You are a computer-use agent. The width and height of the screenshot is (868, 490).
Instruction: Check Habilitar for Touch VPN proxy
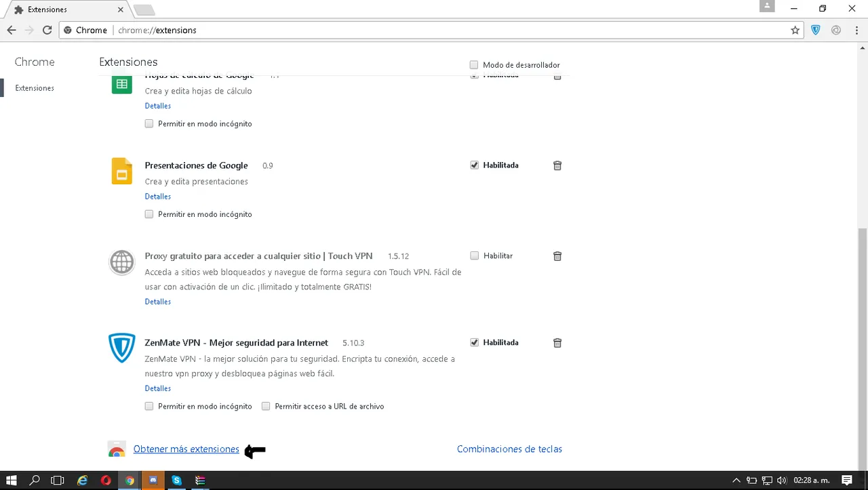coord(474,256)
